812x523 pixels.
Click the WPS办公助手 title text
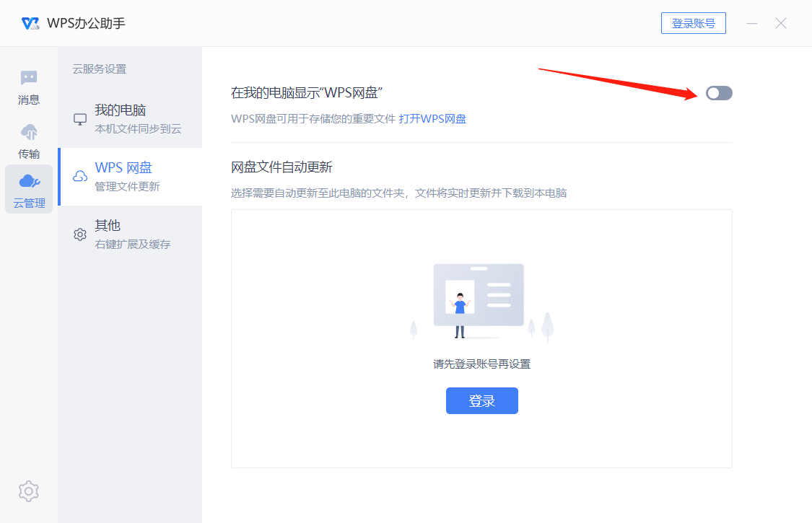click(86, 23)
